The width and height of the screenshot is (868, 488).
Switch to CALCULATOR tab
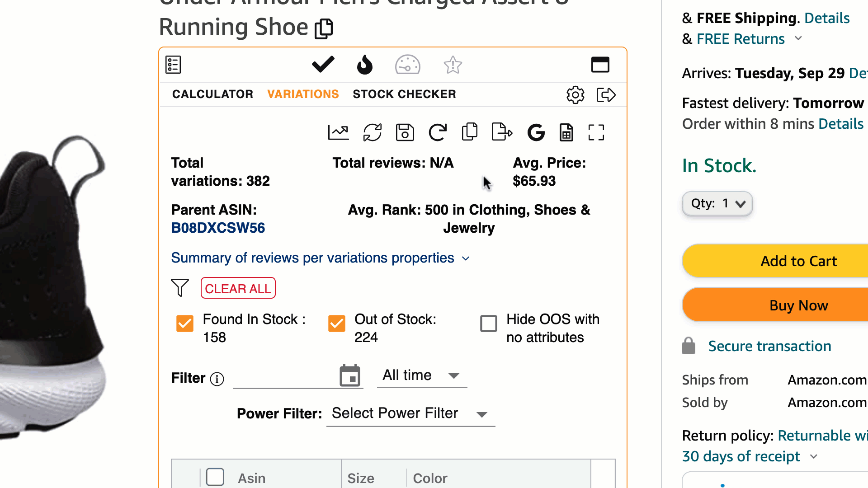(212, 94)
